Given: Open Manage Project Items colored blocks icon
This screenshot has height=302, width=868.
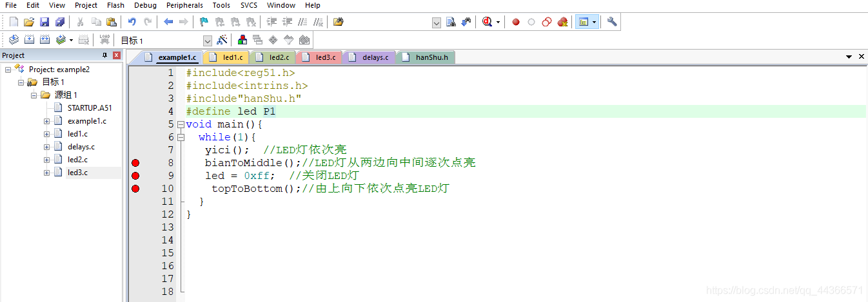Looking at the screenshot, I should [x=242, y=40].
